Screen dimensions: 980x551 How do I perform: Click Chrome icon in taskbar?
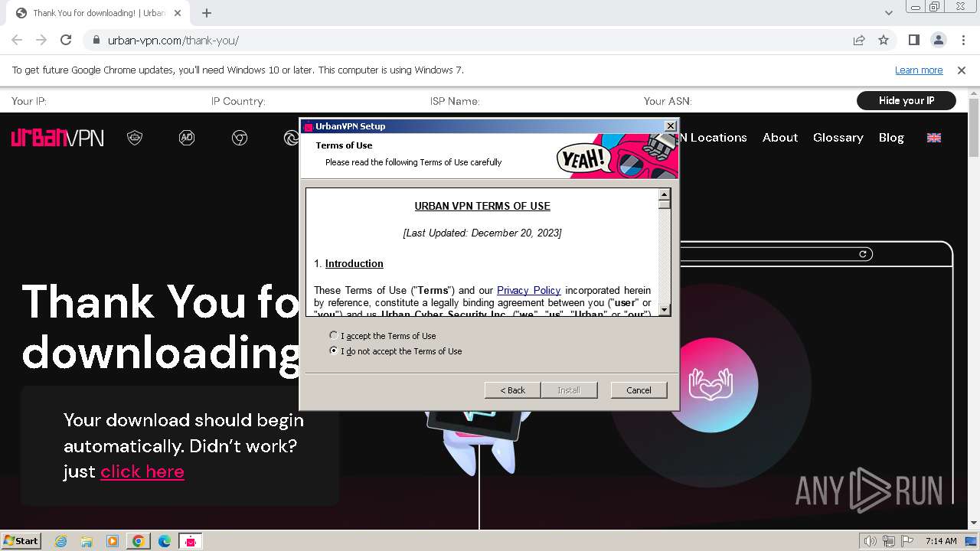click(139, 541)
